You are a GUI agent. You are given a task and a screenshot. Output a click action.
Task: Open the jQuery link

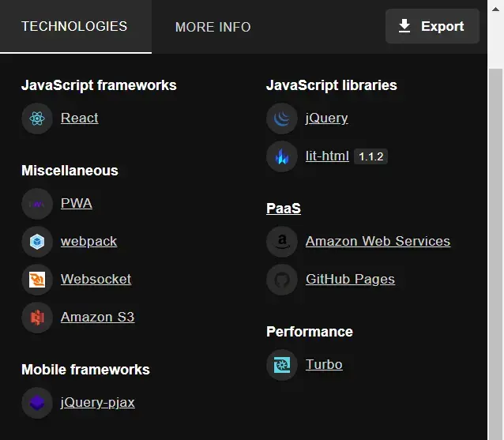click(326, 118)
